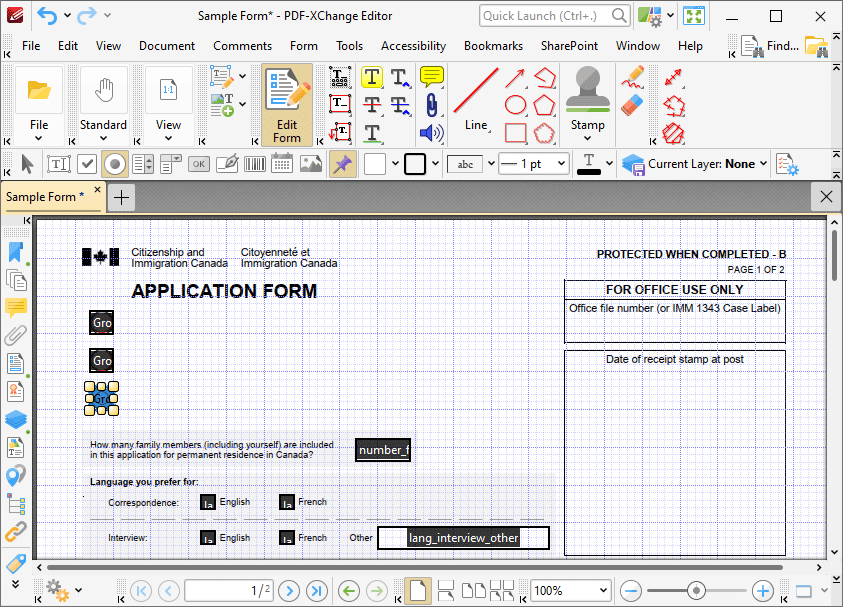
Task: Open the Form menu
Action: pos(304,46)
